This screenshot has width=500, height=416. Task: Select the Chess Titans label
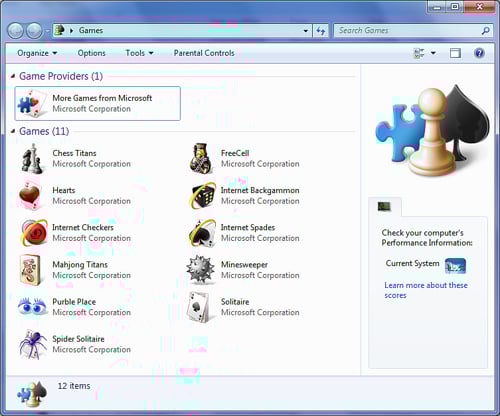[x=74, y=153]
